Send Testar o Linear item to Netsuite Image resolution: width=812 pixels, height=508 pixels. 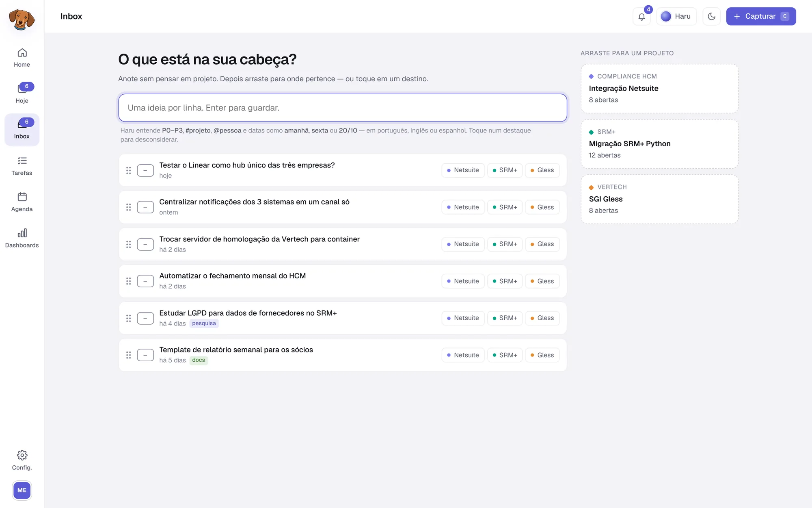(x=463, y=170)
